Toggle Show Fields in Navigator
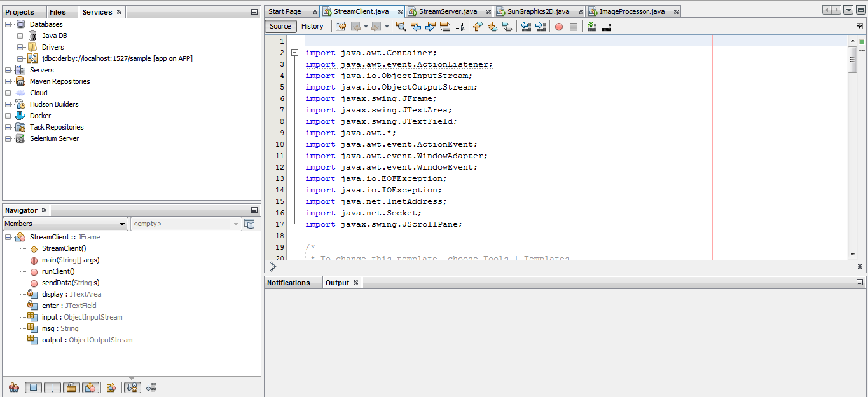868x397 pixels. pyautogui.click(x=34, y=387)
